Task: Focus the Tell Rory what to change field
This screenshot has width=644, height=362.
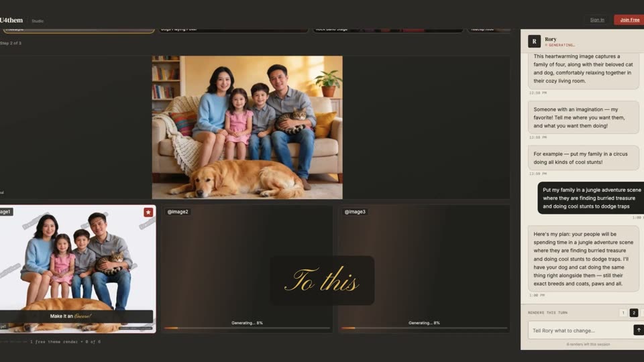Action: (580, 330)
